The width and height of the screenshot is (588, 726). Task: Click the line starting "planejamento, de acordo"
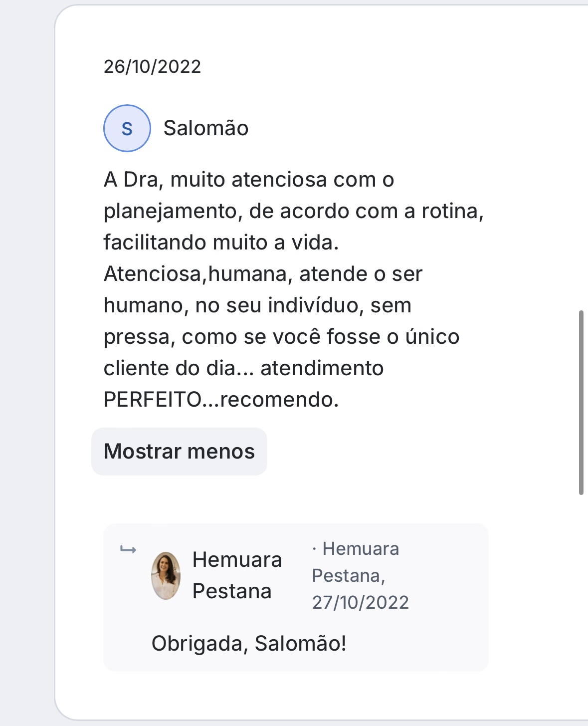click(x=293, y=211)
